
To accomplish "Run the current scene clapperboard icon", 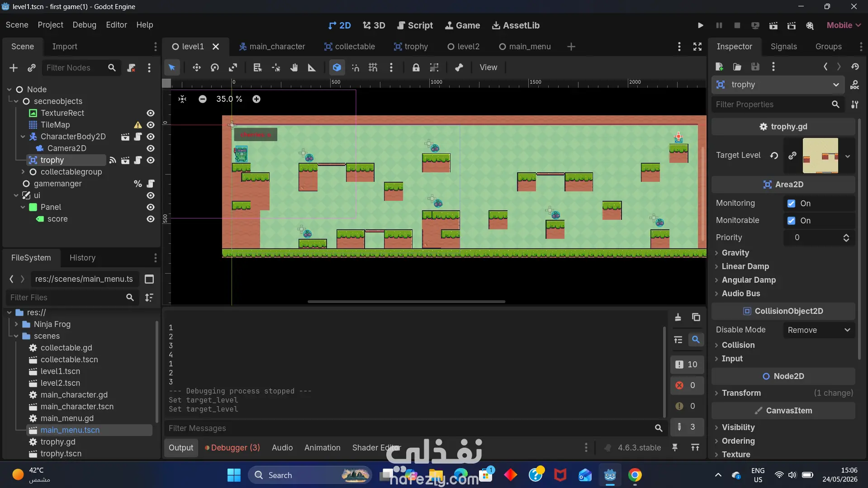I will 773,25.
